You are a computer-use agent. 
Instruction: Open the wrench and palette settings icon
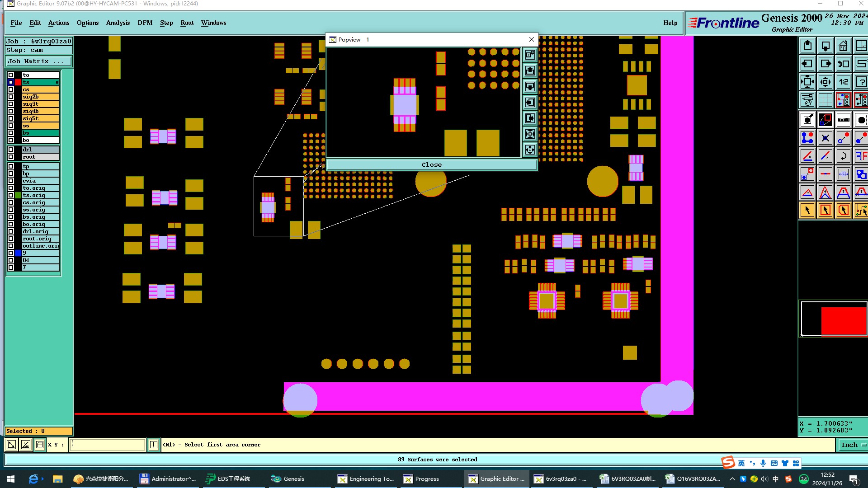pyautogui.click(x=807, y=100)
